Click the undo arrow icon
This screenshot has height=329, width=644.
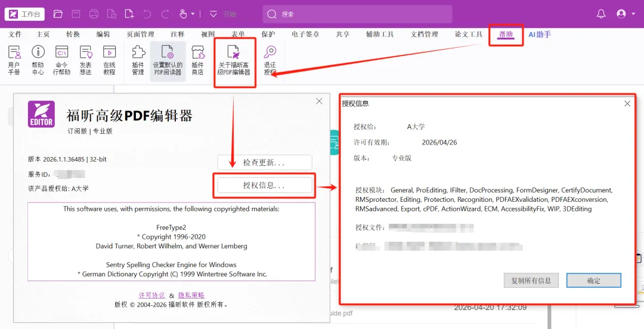pos(147,14)
